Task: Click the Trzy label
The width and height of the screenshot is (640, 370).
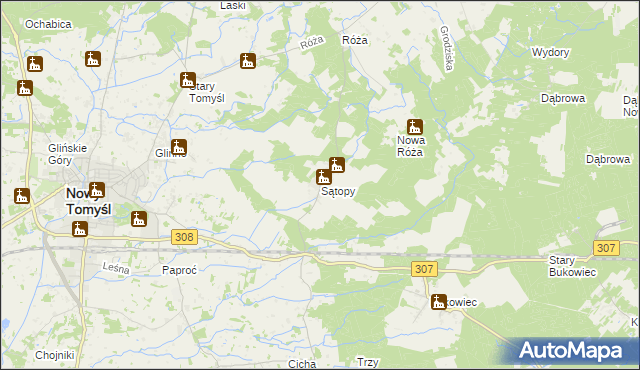Action: click(368, 362)
